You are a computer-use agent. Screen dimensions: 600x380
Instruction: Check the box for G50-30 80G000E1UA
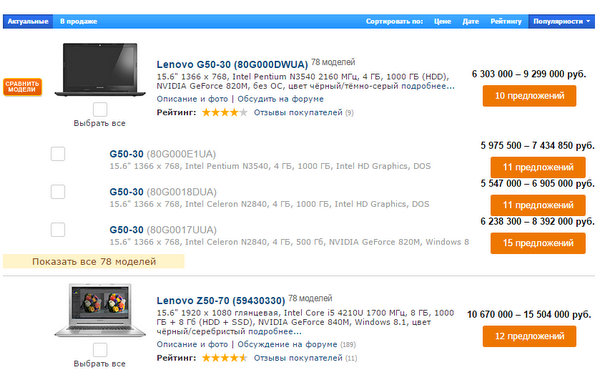point(58,154)
